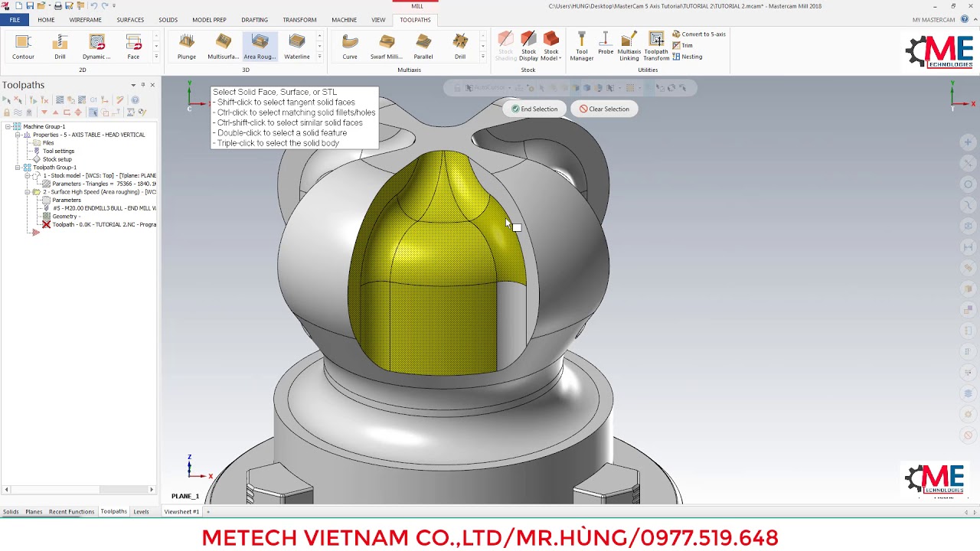Expand the 2D toolpath gallery
The height and width of the screenshot is (551, 980).
tap(156, 57)
